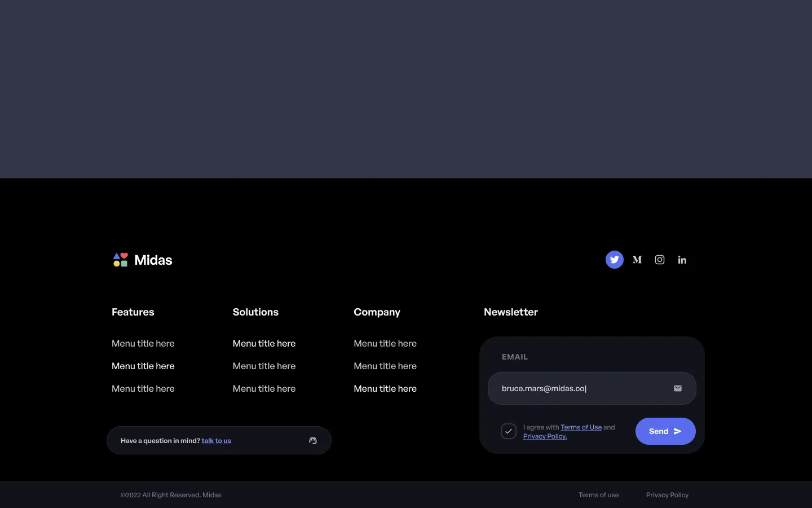Open the Instagram social icon

(x=660, y=260)
